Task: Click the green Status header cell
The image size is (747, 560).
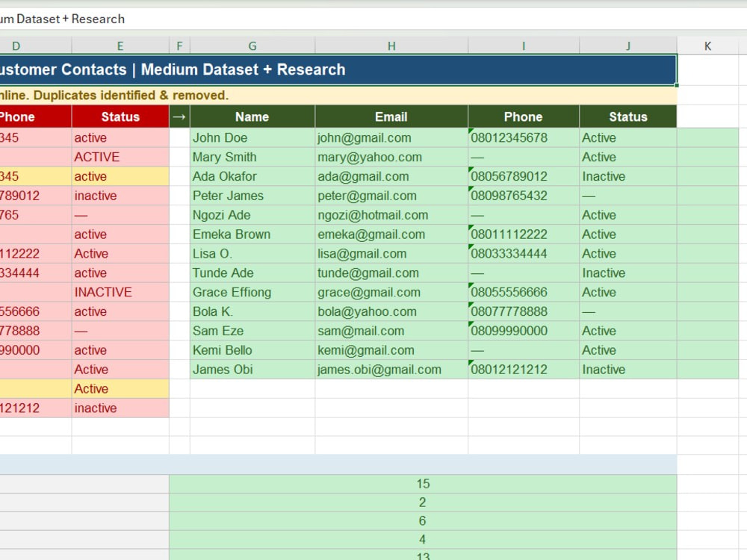Action: point(628,116)
